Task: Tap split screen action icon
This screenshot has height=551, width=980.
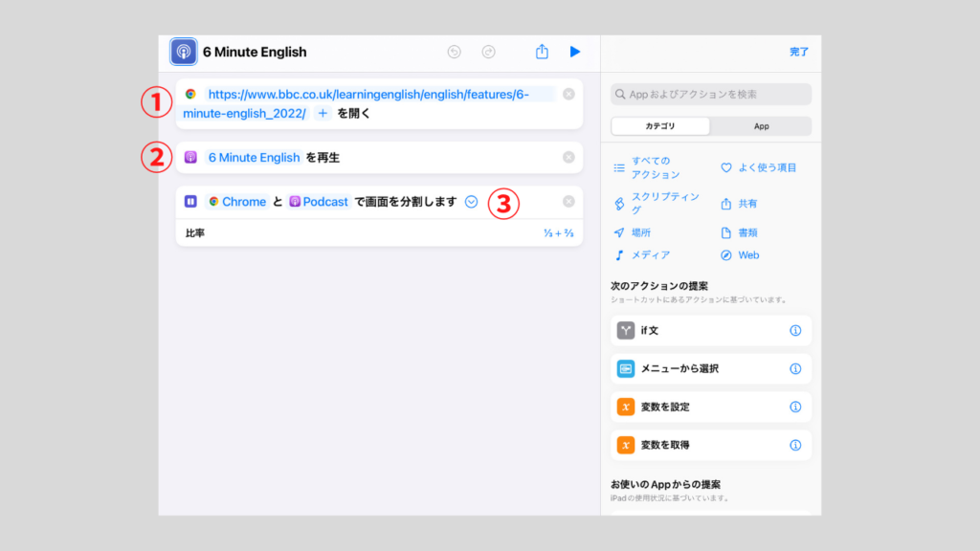Action: pos(190,202)
